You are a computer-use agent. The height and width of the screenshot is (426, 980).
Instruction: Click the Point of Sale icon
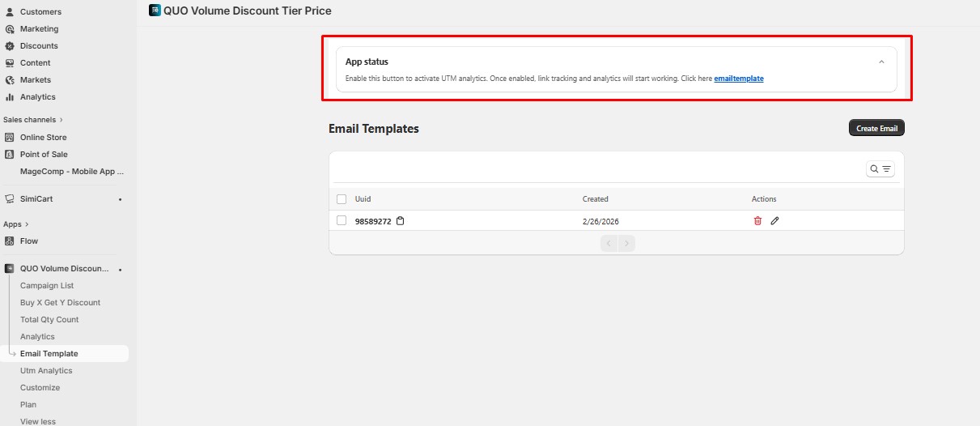coord(10,155)
